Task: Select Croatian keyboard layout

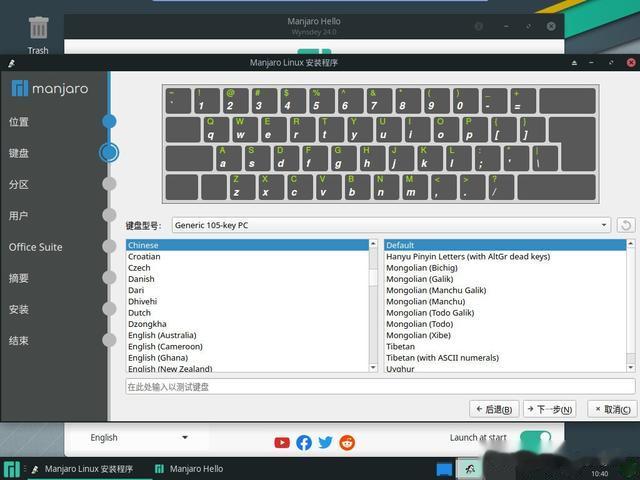Action: click(247, 257)
